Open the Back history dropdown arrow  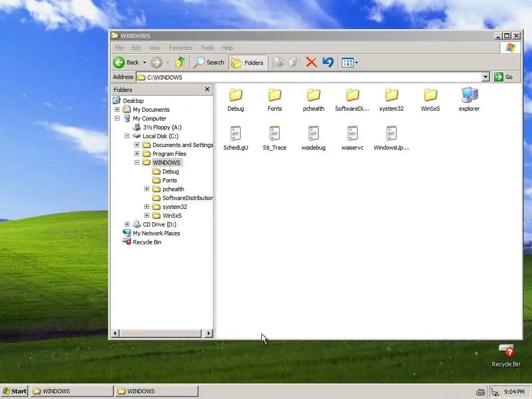144,63
